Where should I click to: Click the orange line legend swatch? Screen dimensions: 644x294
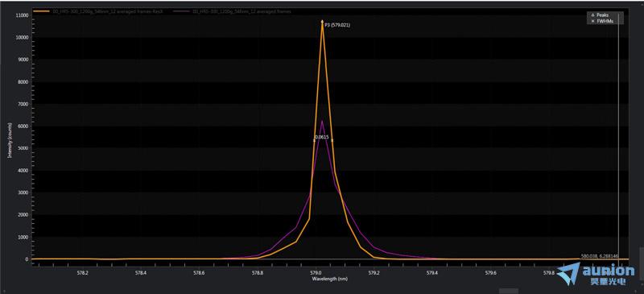tap(41, 12)
